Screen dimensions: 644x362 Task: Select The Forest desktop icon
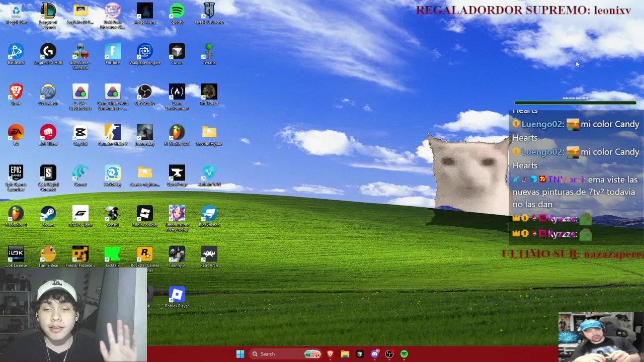tap(209, 95)
